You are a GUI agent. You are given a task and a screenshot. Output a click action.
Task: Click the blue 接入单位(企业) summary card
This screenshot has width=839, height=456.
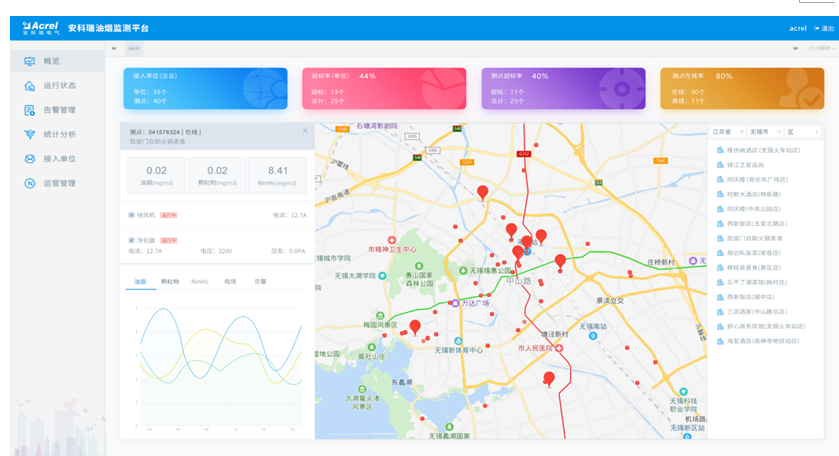click(x=204, y=89)
